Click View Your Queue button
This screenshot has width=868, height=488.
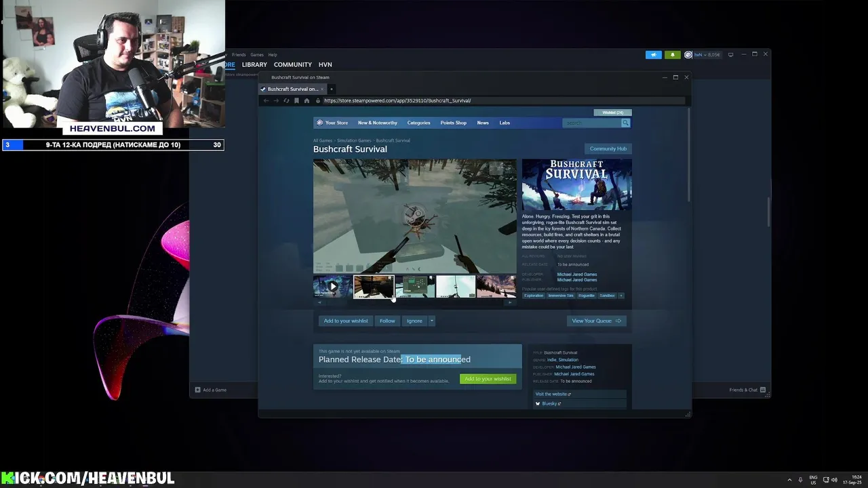tap(596, 321)
